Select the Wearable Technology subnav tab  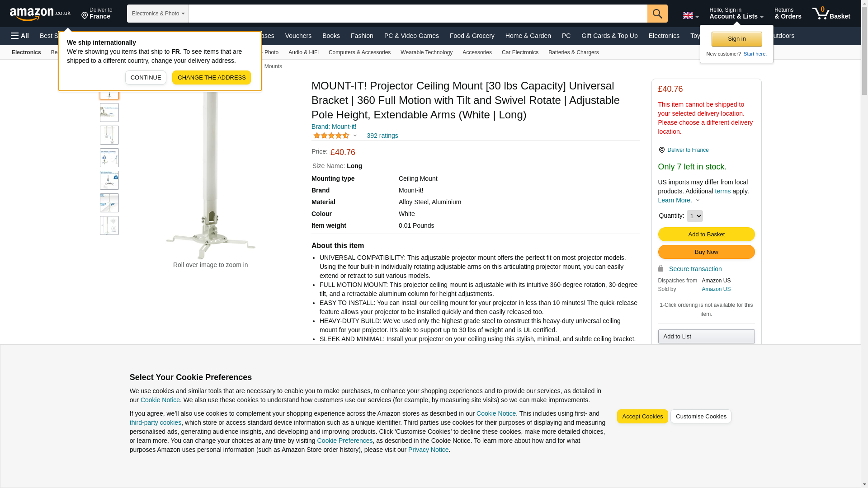(x=426, y=52)
